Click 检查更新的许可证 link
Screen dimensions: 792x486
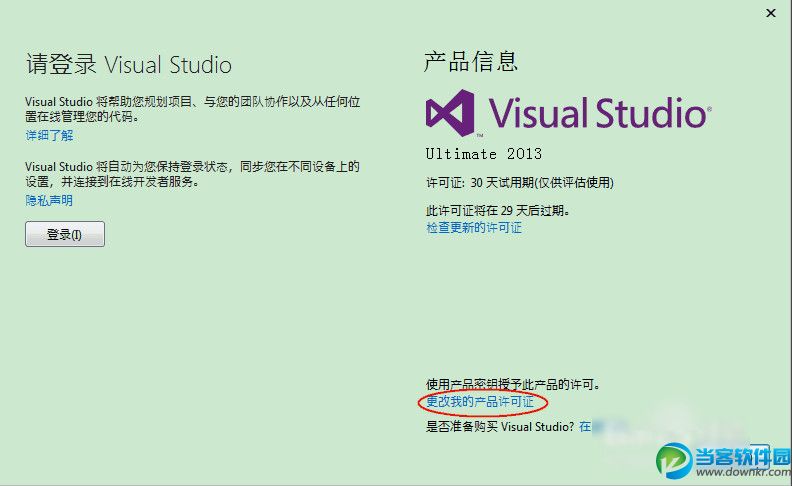(x=474, y=227)
